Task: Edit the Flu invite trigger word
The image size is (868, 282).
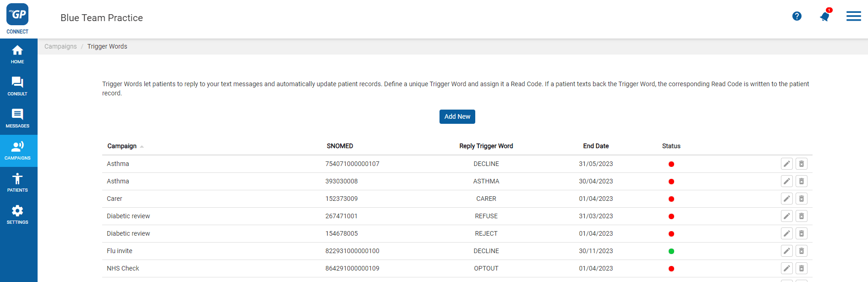Action: tap(786, 251)
